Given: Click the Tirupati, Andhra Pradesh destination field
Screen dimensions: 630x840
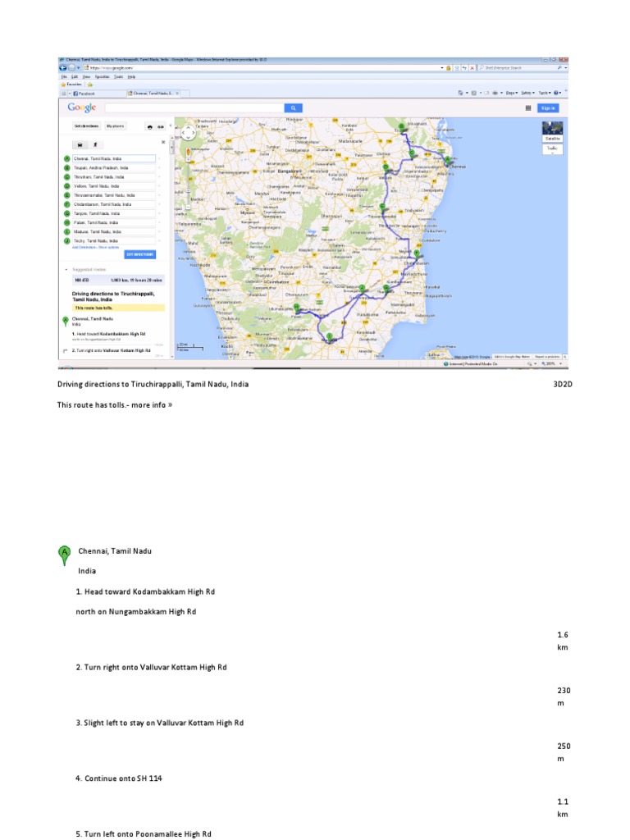Looking at the screenshot, I should (113, 167).
